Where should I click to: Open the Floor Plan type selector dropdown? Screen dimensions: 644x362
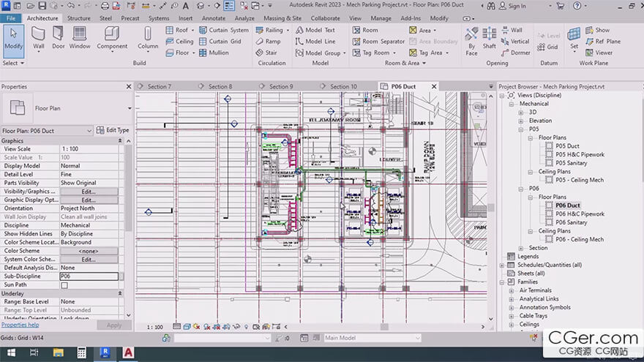pyautogui.click(x=130, y=108)
